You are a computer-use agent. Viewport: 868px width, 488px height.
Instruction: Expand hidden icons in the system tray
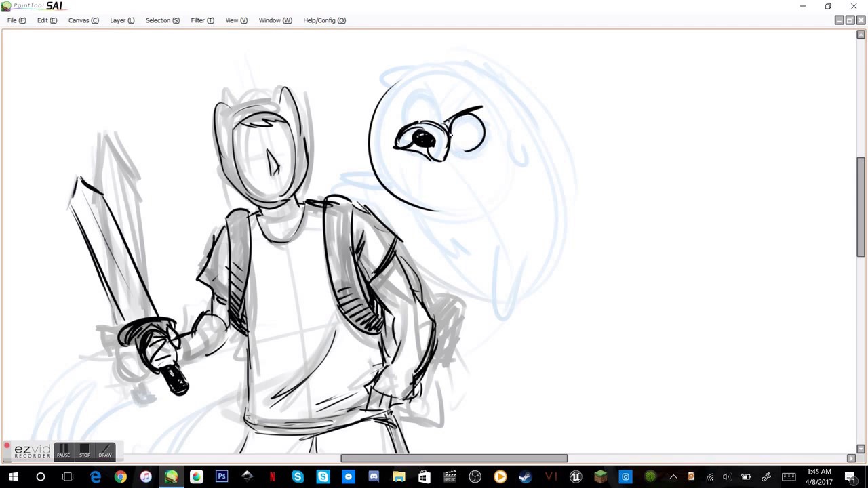[673, 476]
